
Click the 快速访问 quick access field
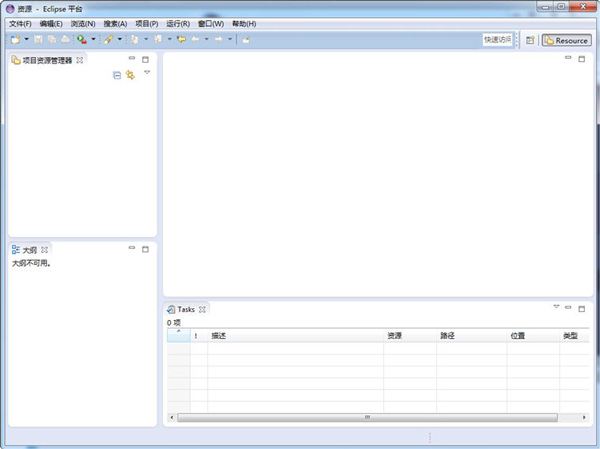497,40
